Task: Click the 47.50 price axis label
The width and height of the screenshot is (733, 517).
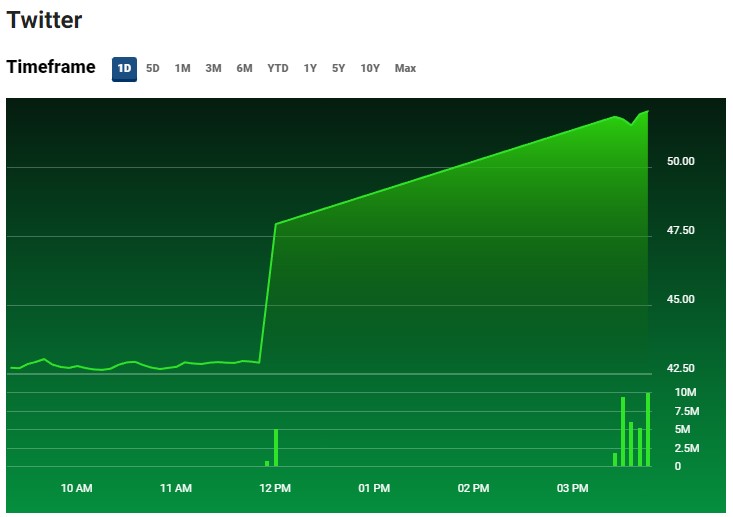Action: (681, 230)
